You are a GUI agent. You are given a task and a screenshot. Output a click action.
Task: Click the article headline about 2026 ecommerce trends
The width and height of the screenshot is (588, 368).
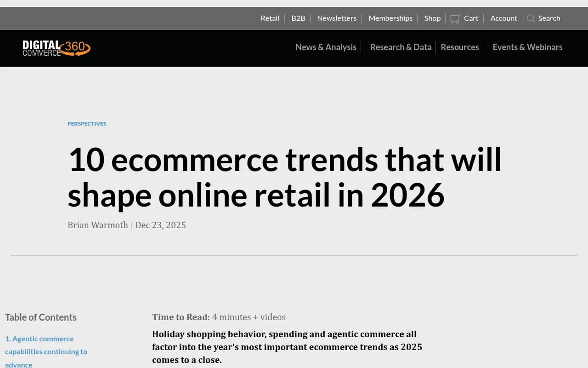coord(284,178)
